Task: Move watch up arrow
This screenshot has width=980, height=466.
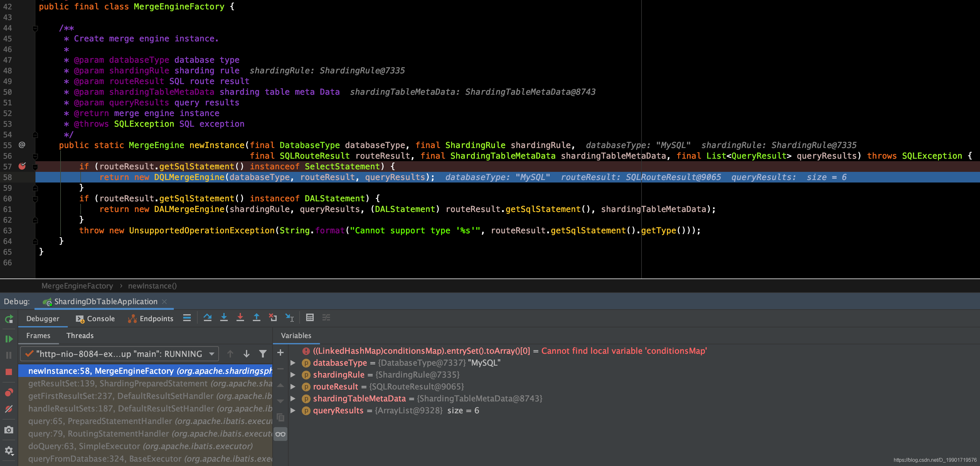Action: pos(280,385)
